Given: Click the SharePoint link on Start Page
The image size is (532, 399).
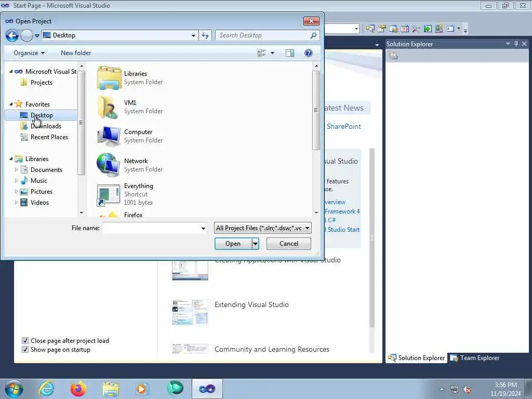Looking at the screenshot, I should (x=344, y=126).
